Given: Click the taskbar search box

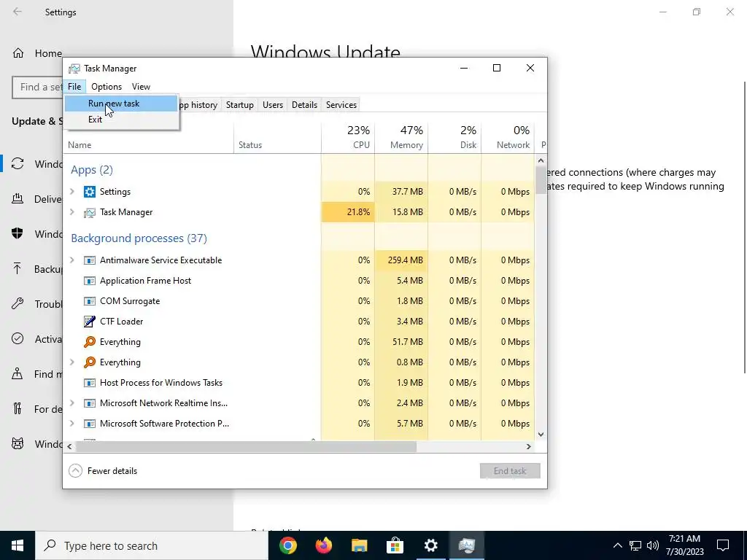Looking at the screenshot, I should pos(152,545).
